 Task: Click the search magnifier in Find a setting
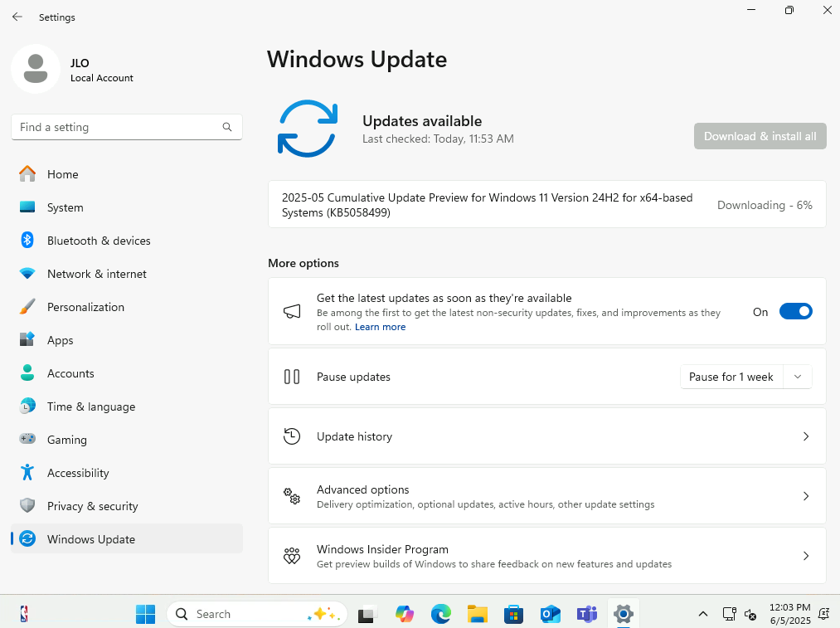[227, 127]
